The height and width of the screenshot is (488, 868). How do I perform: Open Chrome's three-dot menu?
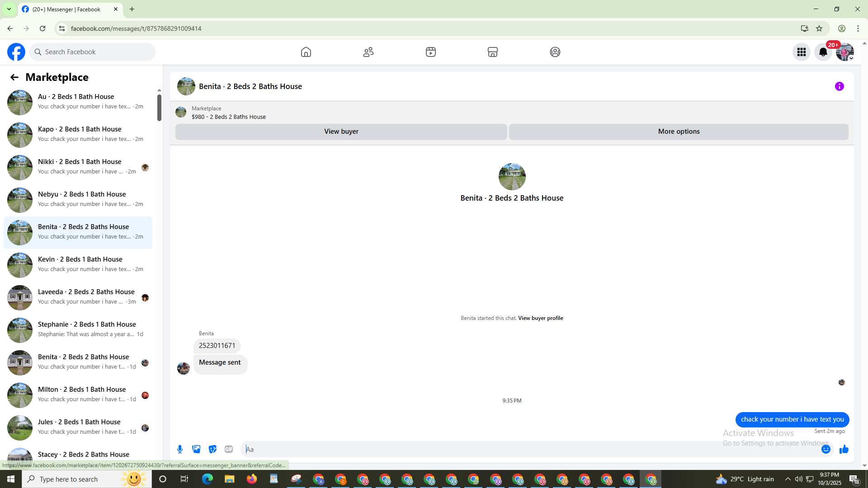(x=858, y=28)
